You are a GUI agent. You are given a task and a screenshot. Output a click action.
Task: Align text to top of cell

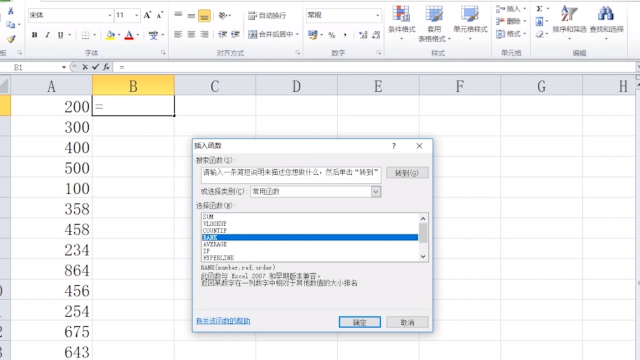(178, 16)
